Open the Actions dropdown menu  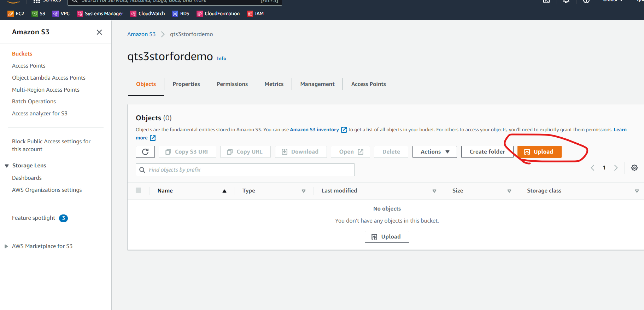click(435, 152)
